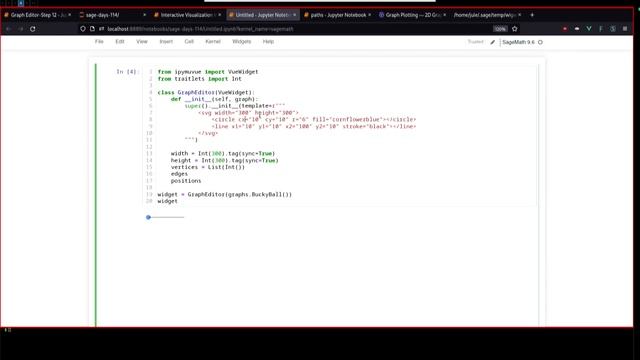This screenshot has width=640, height=360.
Task: Open the View menu
Action: pyautogui.click(x=142, y=42)
